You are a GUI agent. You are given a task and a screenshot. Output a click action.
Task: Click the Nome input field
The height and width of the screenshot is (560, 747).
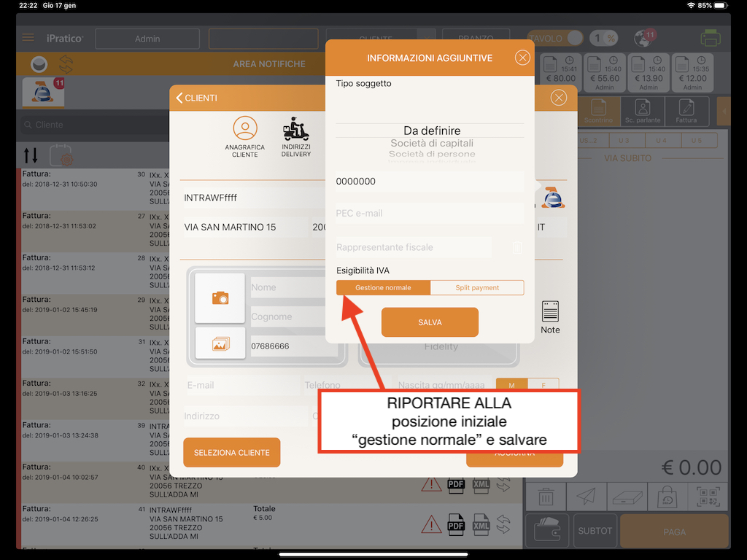click(289, 287)
